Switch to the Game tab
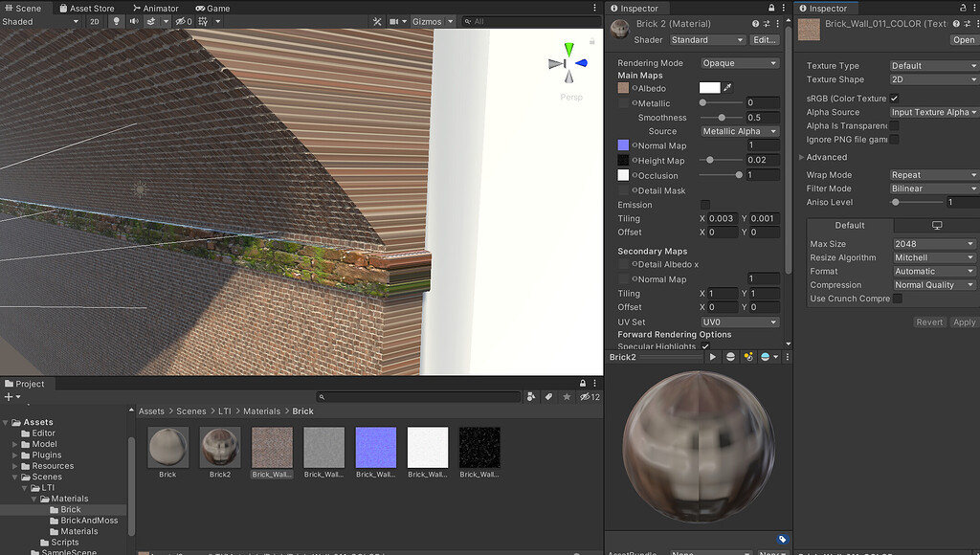Screen dimensions: 980x555 (212, 8)
